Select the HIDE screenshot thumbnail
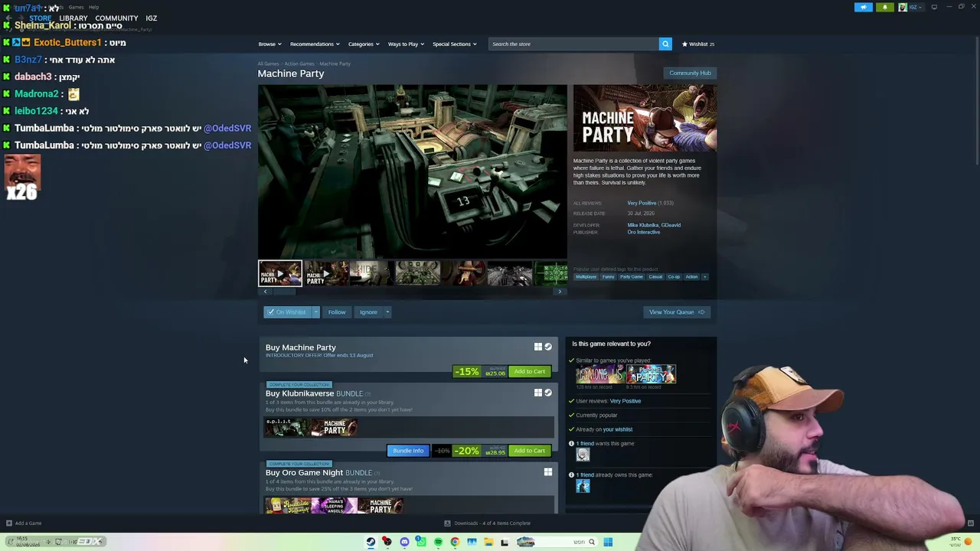The height and width of the screenshot is (551, 980). point(372,273)
